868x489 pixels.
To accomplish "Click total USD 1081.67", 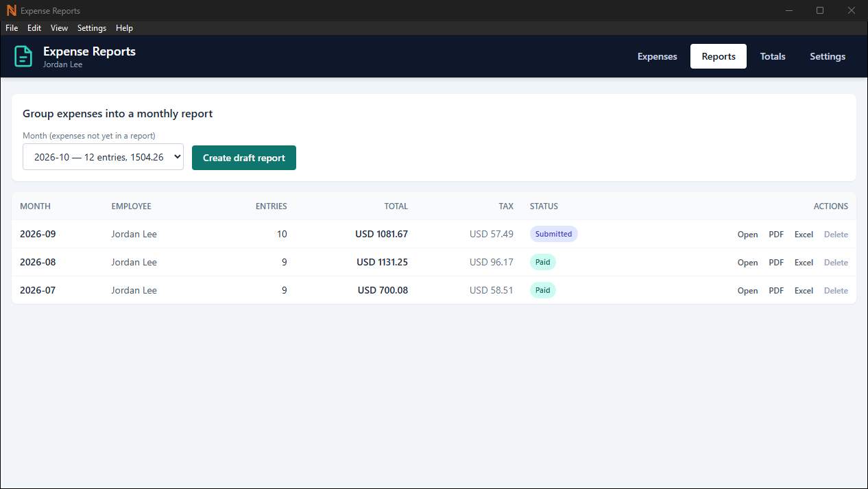I will tap(381, 234).
